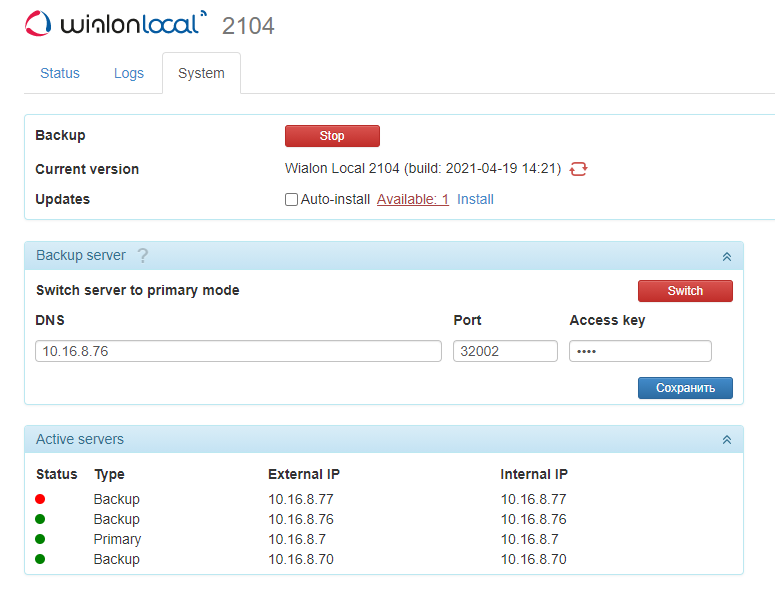Click the red refresh version icon

click(578, 169)
